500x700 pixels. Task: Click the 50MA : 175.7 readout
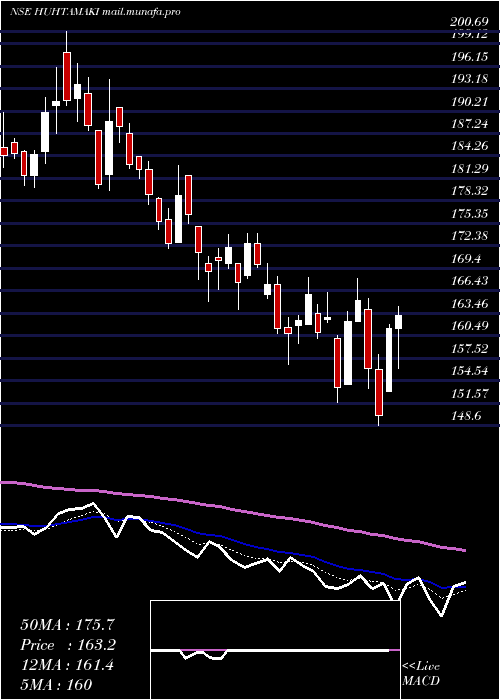pyautogui.click(x=66, y=624)
